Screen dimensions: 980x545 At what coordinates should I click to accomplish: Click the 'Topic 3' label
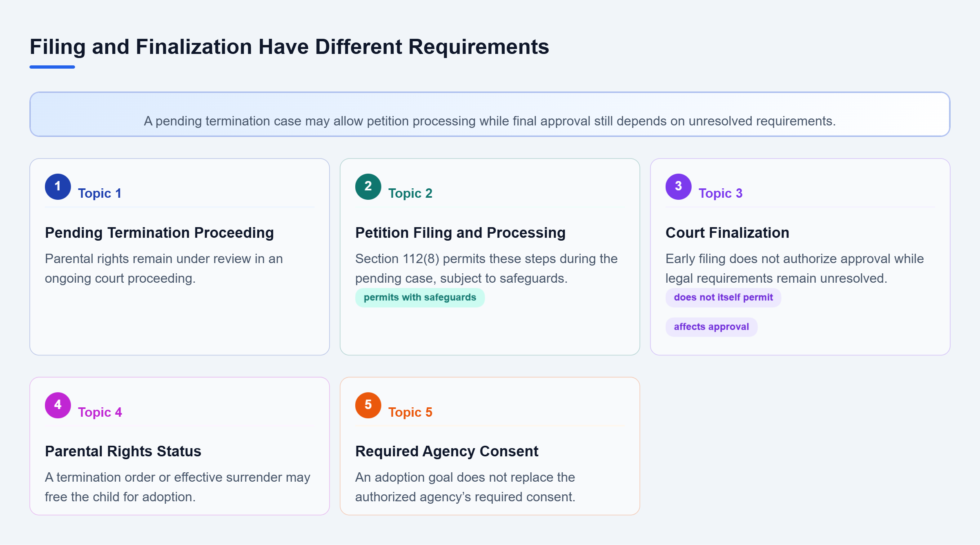click(x=720, y=193)
